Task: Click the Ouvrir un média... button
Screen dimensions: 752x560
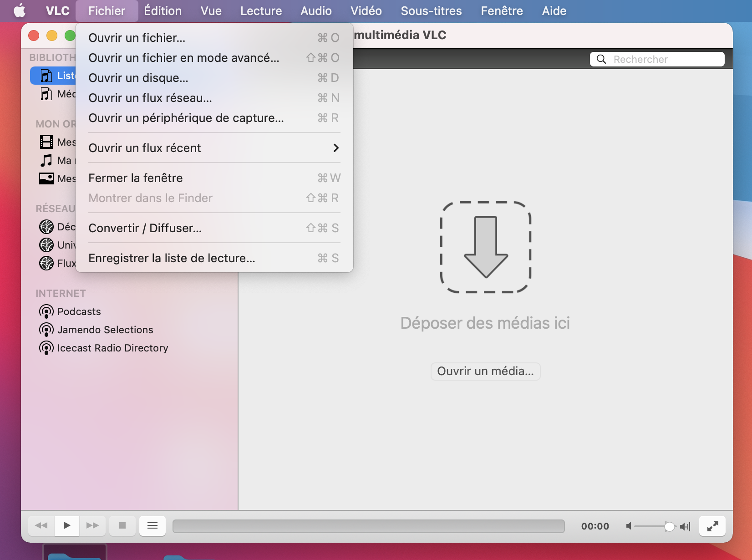Action: tap(485, 372)
